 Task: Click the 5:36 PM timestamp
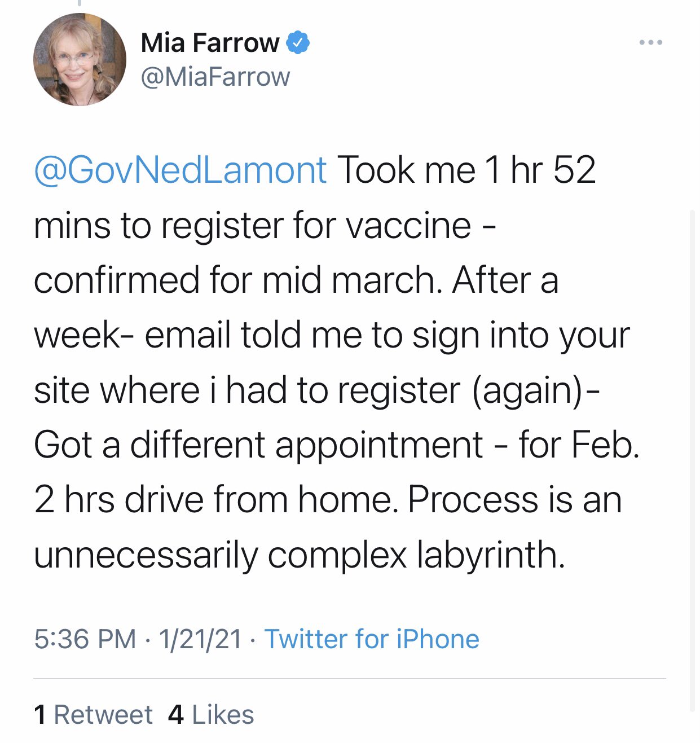pos(85,639)
